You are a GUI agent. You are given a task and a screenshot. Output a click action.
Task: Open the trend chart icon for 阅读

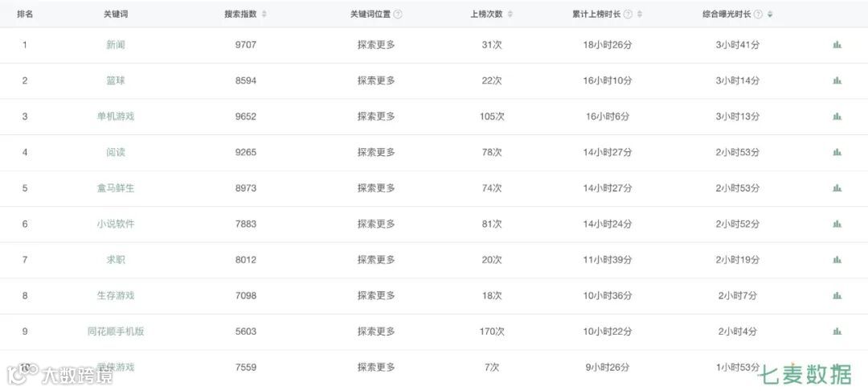tap(837, 152)
